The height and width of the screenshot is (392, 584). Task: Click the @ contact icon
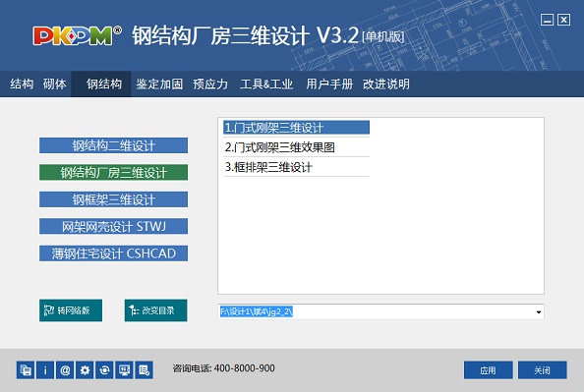(x=65, y=370)
